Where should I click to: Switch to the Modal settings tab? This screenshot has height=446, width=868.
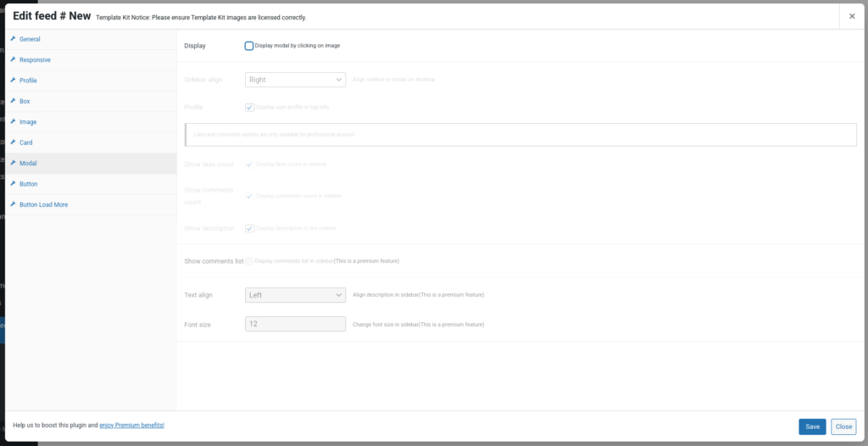[28, 163]
